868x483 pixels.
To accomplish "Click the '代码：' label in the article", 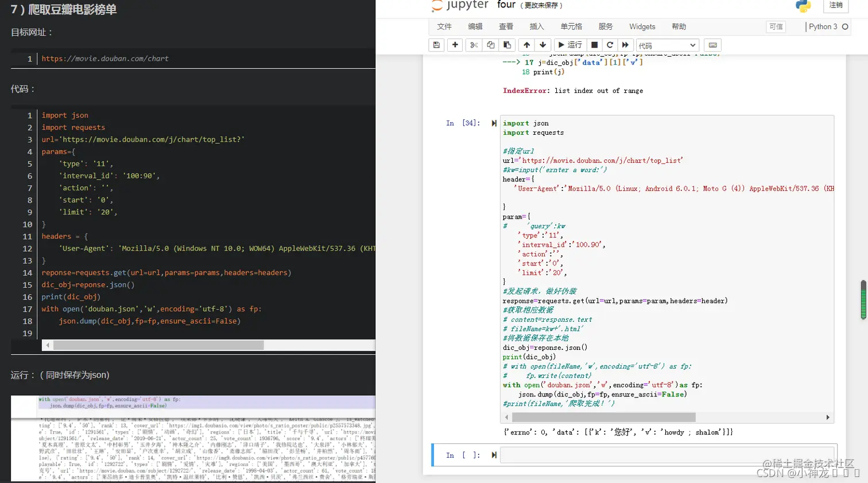I will [23, 89].
